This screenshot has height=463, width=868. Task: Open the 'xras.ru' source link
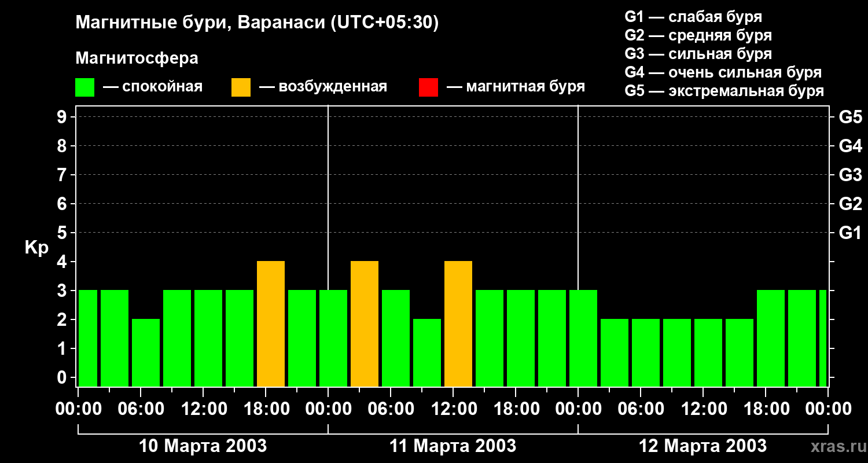point(837,447)
